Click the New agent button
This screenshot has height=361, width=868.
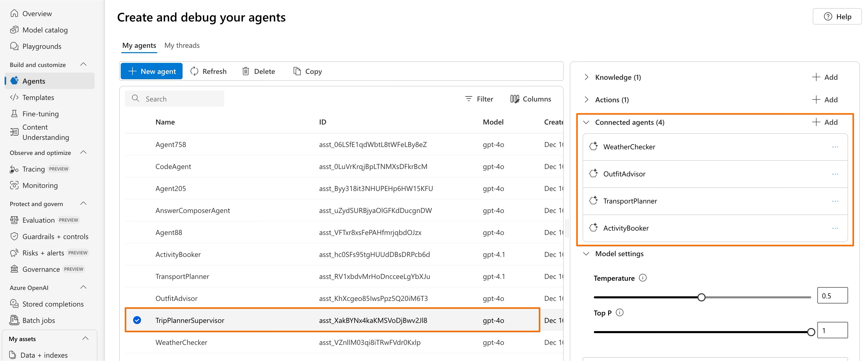click(152, 71)
